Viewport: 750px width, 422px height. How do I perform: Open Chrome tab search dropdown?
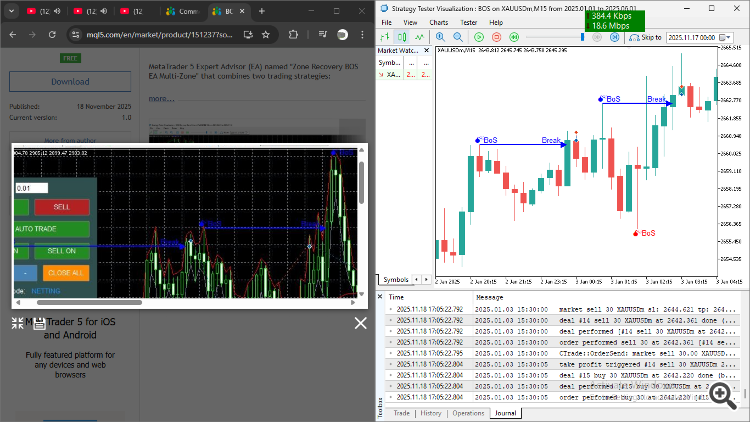click(x=11, y=11)
